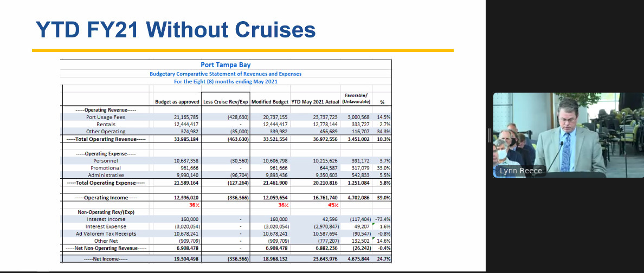Select the Budget as approved column header

[x=177, y=102]
